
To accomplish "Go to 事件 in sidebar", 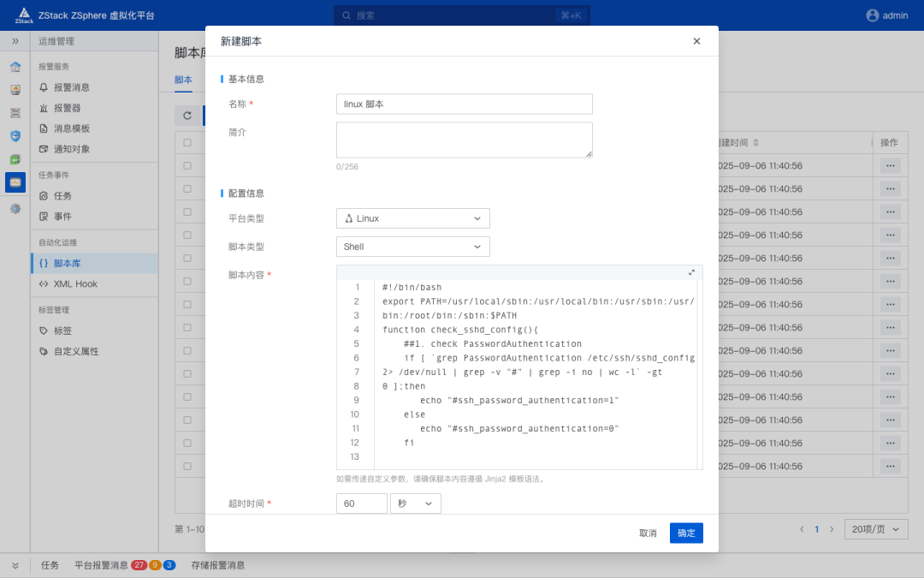I will pos(62,217).
